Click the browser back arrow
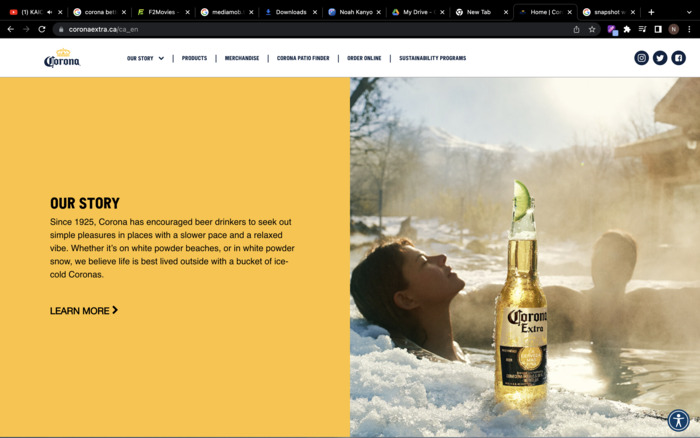 11,29
